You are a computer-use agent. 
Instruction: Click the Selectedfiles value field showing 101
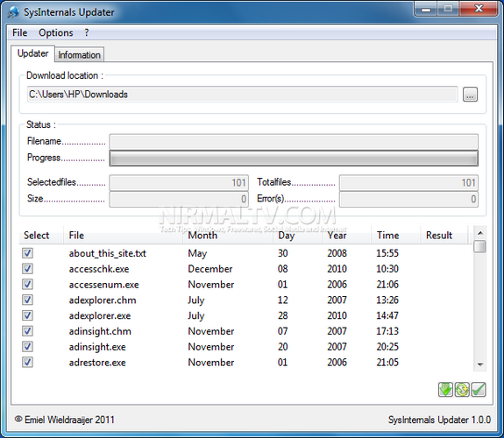click(x=179, y=182)
